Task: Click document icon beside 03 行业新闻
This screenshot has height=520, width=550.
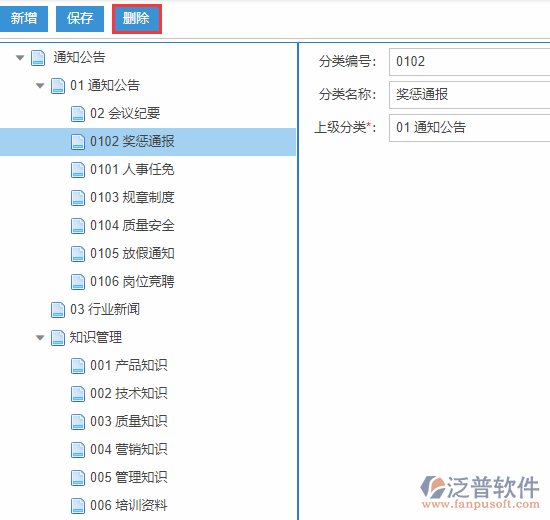Action: (x=58, y=310)
